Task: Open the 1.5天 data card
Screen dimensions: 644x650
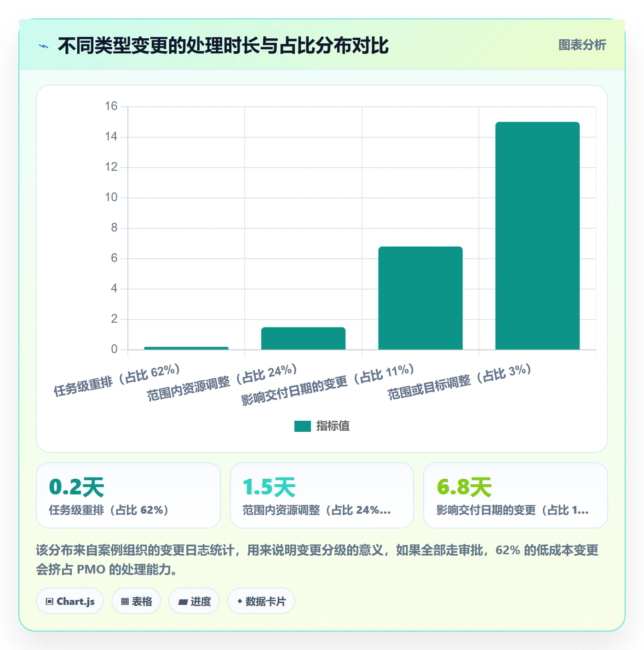Action: click(322, 495)
